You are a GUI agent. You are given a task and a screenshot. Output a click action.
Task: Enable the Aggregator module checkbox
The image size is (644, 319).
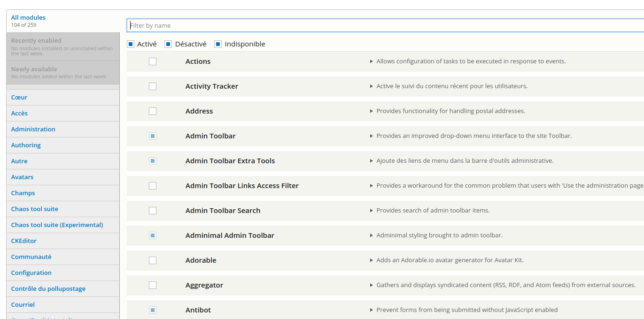(153, 285)
